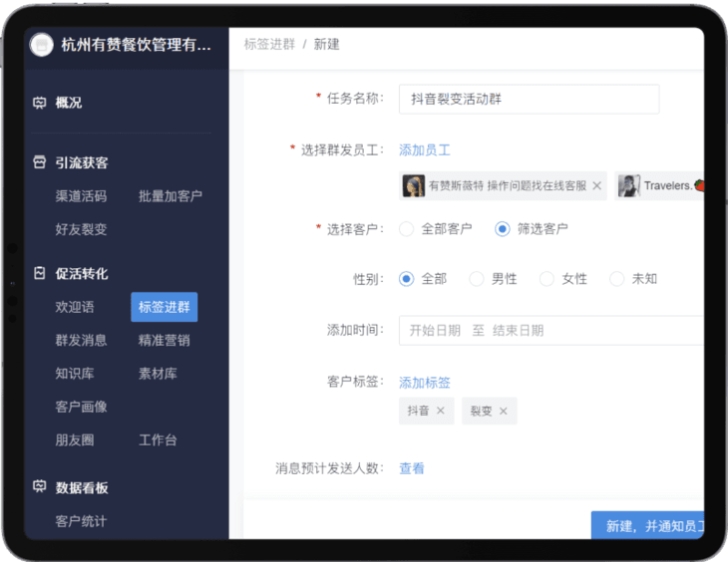Go to 渠道活码 in sidebar
The width and height of the screenshot is (728, 562).
click(x=81, y=196)
